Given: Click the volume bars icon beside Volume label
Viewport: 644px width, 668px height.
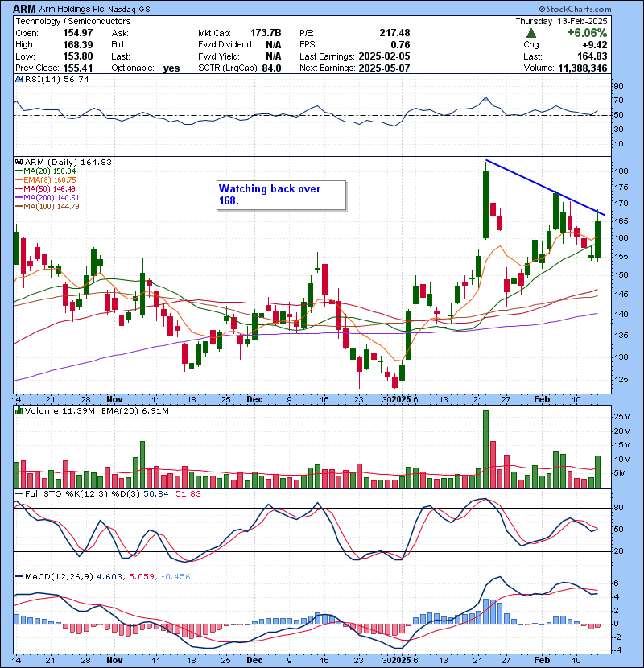Looking at the screenshot, I should click(19, 411).
